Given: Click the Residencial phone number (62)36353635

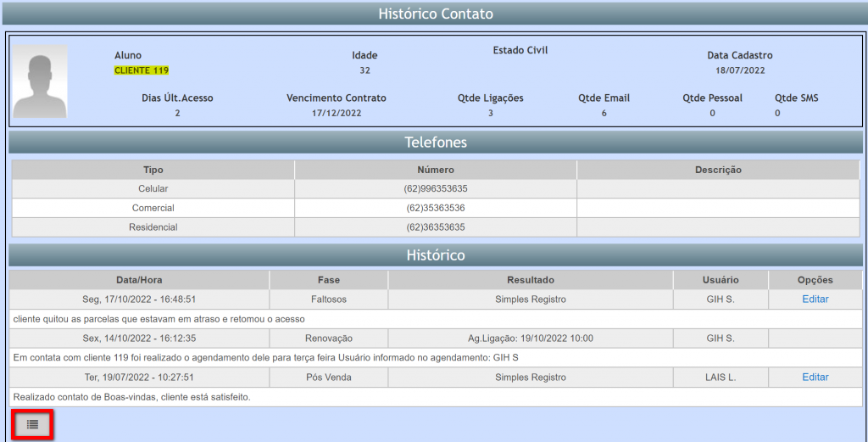Looking at the screenshot, I should [x=436, y=227].
